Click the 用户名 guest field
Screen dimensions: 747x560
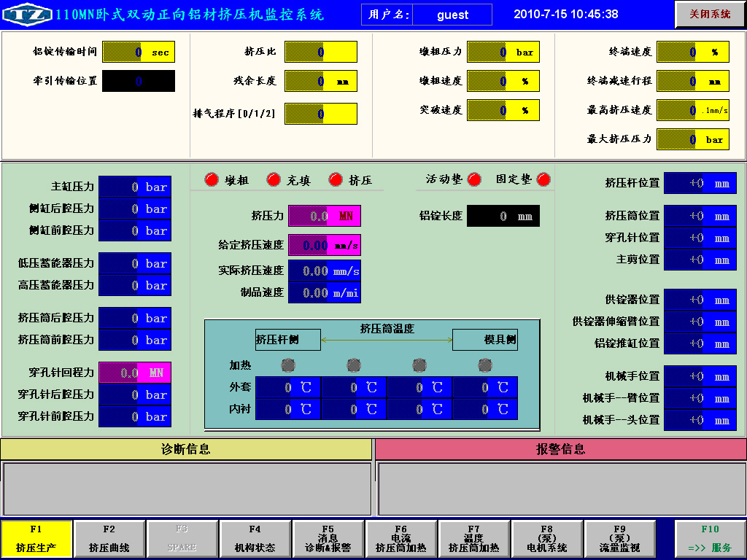click(452, 15)
